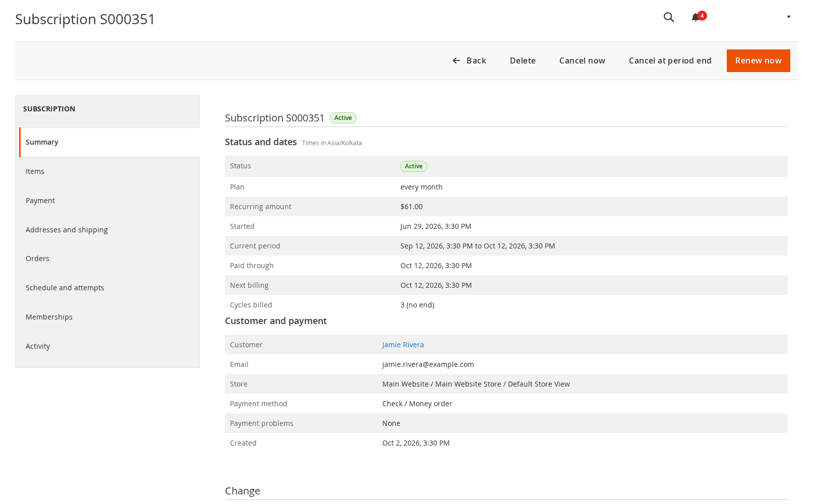Click the Renew now button
The image size is (813, 504).
[x=758, y=60]
